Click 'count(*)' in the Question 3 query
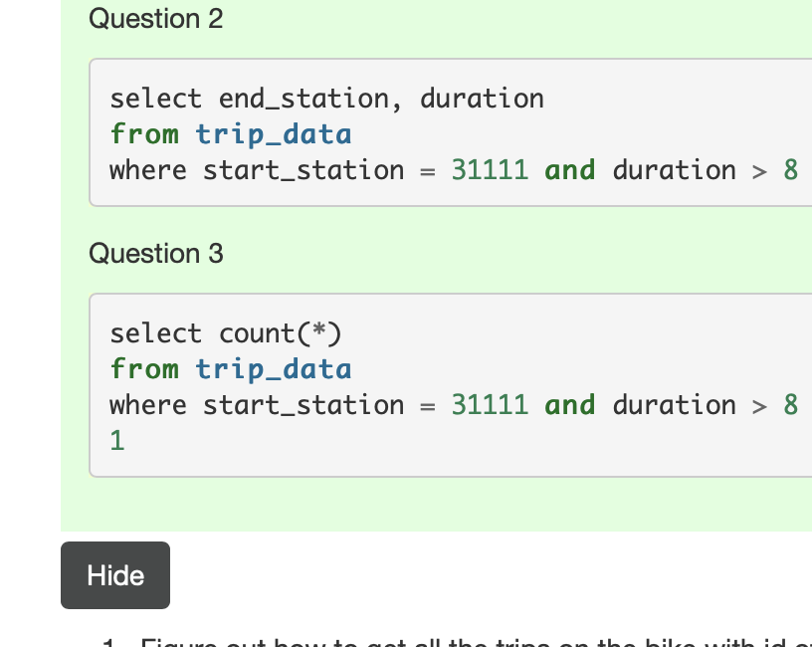Screen dimensions: 812x647 281,333
